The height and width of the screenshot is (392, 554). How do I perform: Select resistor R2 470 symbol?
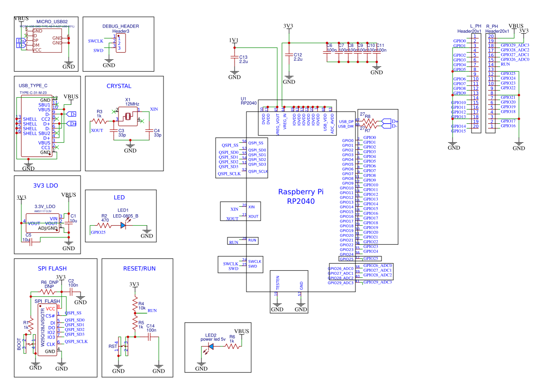pyautogui.click(x=105, y=225)
